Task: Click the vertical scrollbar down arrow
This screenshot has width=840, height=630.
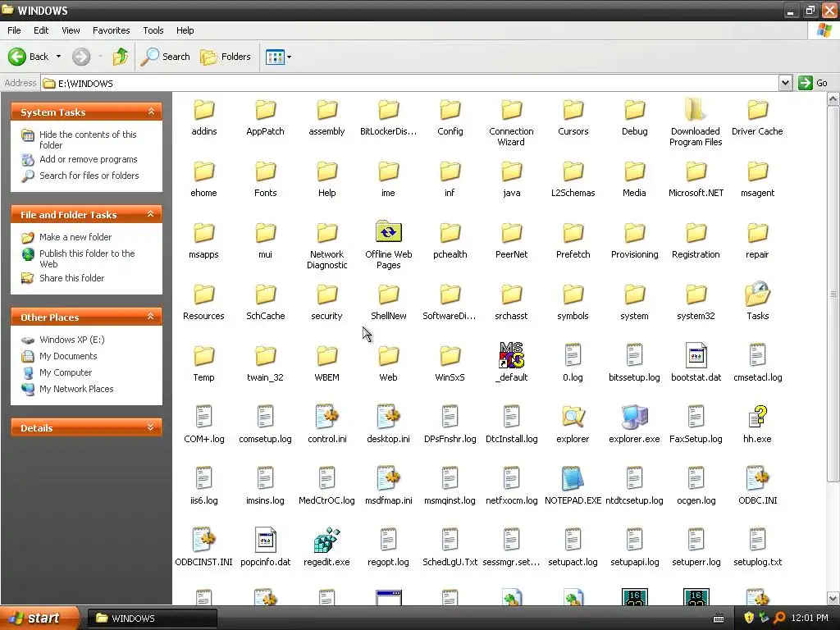Action: 833,599
